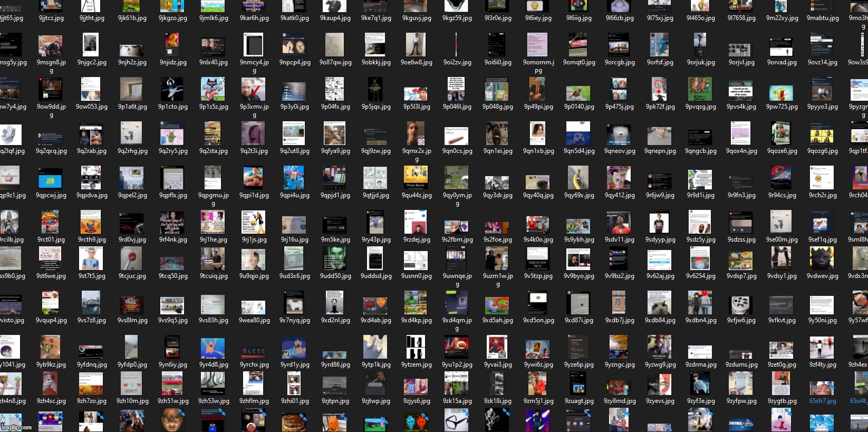This screenshot has width=868, height=432.
Task: Select the 9v5tzp.jpg file
Action: point(538,260)
